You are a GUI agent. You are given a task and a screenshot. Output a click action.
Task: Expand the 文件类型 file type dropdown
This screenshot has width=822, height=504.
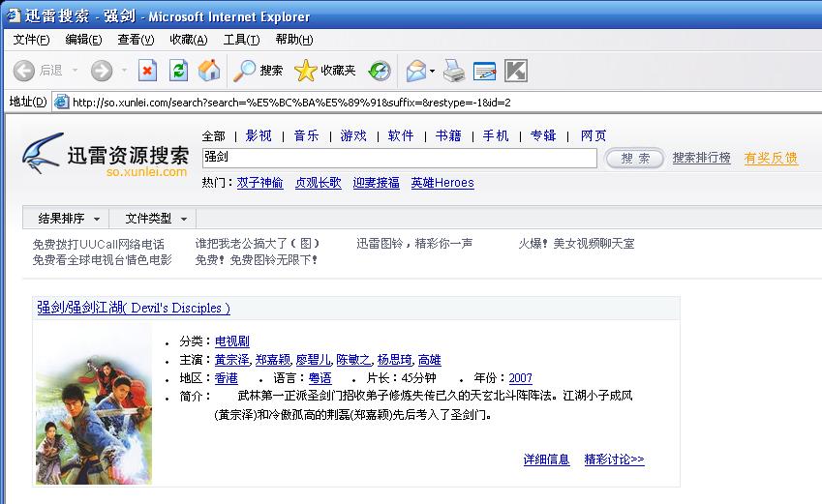(x=156, y=219)
